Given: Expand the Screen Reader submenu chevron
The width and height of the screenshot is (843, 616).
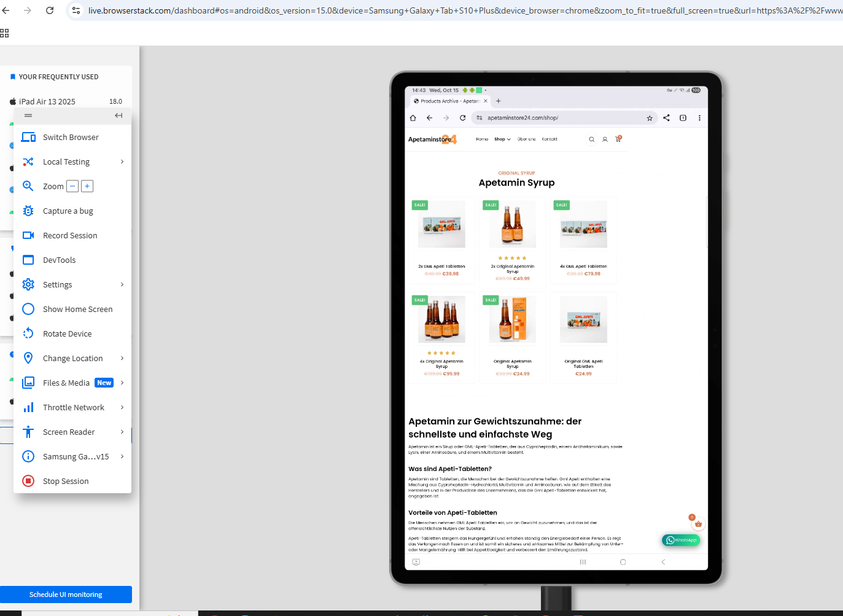Looking at the screenshot, I should pyautogui.click(x=122, y=432).
